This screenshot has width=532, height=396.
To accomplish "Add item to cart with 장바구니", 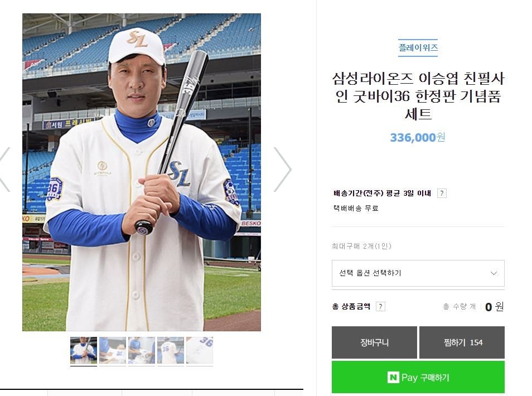I will [374, 342].
